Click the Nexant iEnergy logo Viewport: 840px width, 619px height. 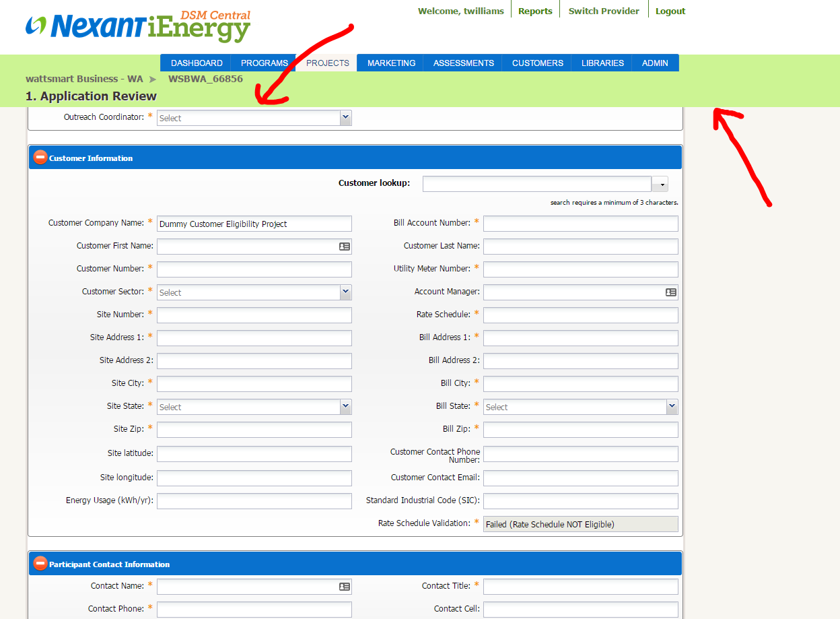tap(138, 26)
